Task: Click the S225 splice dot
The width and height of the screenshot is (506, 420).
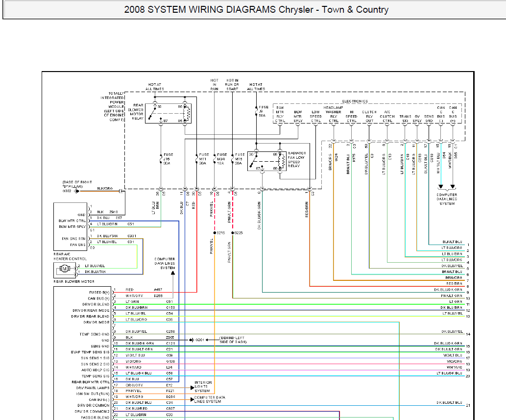Action: [x=233, y=233]
